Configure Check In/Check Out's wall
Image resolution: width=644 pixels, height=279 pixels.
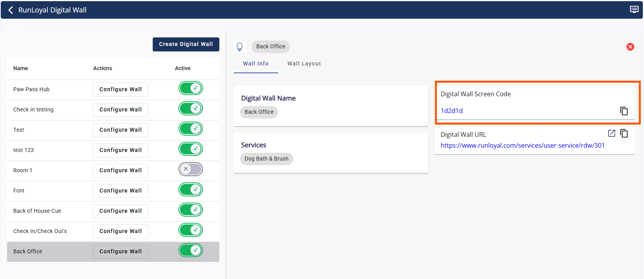[x=121, y=231]
